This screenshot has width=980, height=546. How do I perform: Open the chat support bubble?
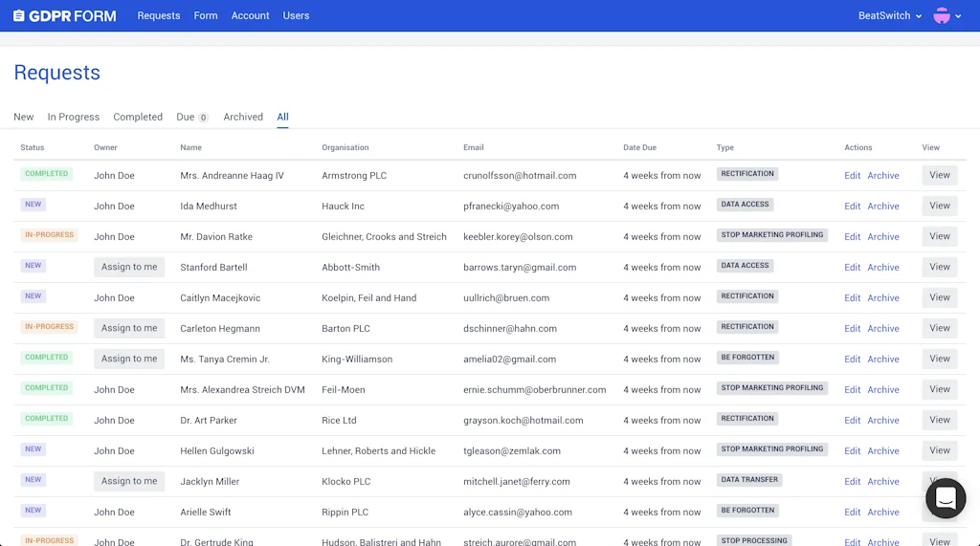coord(946,498)
